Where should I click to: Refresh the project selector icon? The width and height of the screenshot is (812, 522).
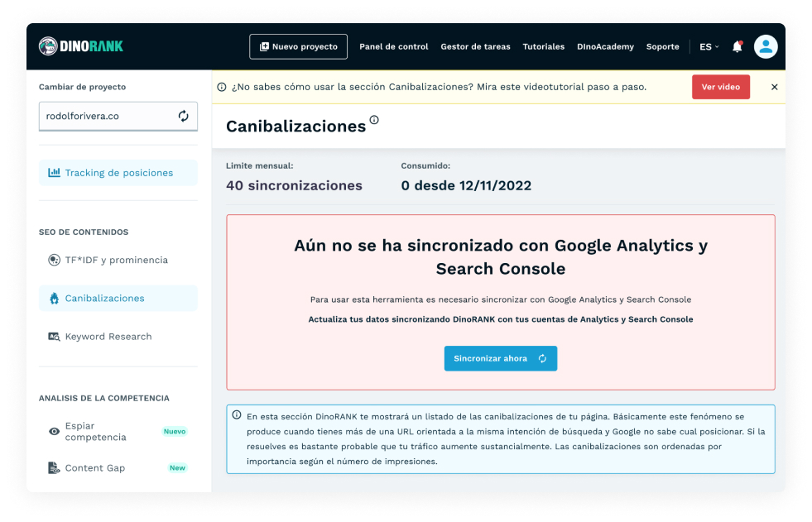183,116
